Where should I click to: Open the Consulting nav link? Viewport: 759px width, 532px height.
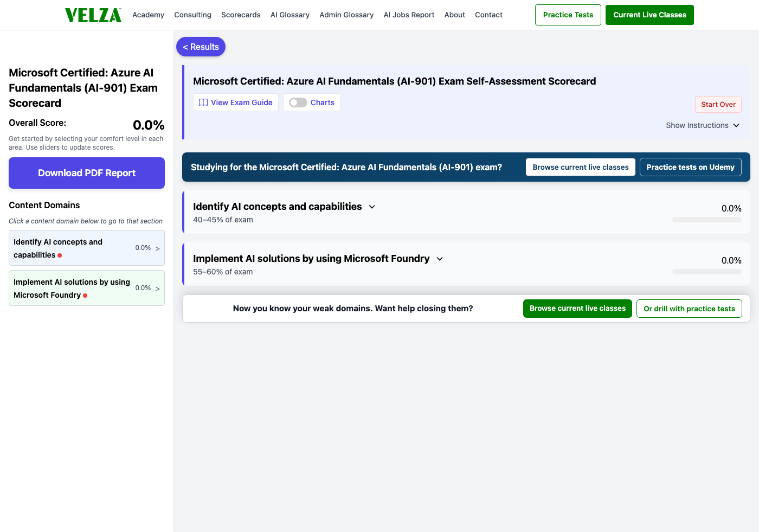click(192, 15)
